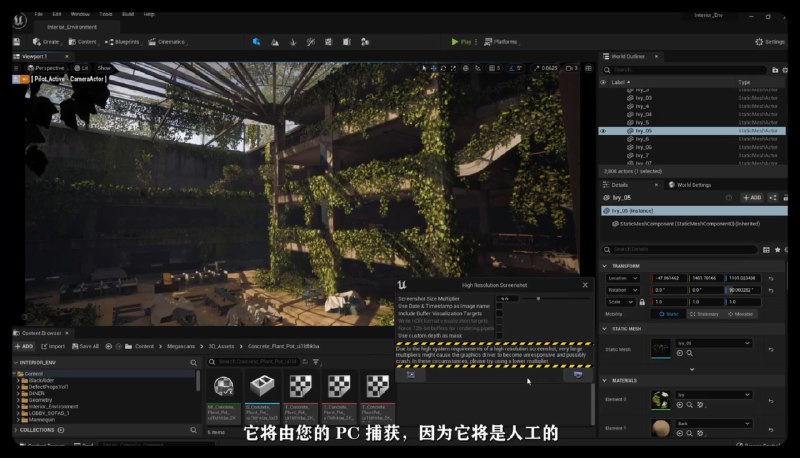Image resolution: width=800 pixels, height=458 pixels.
Task: Enable 'Use custom depth as mask' checkbox
Action: 500,335
